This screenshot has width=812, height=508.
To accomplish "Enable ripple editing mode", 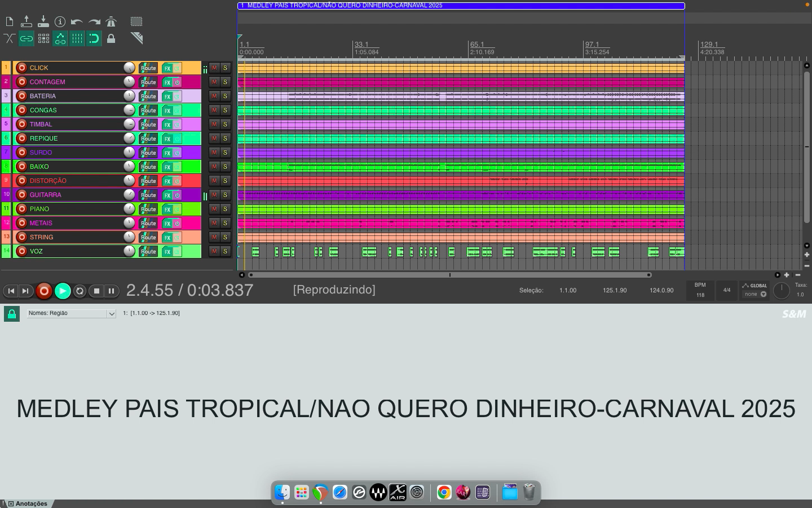I will click(27, 38).
